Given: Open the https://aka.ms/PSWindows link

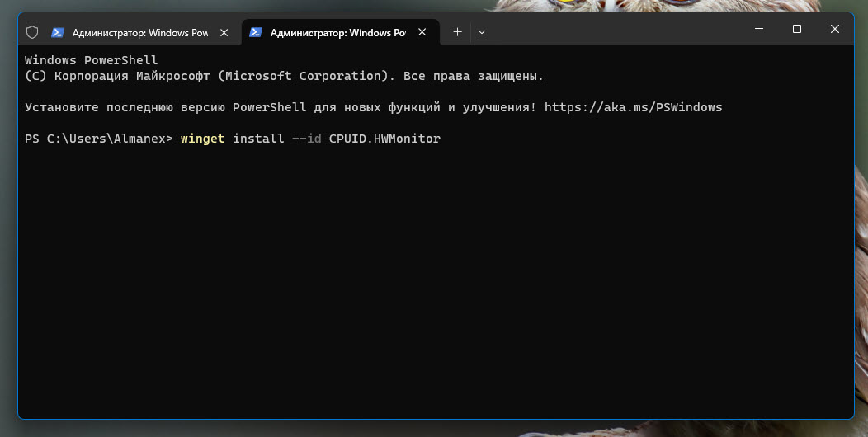Looking at the screenshot, I should click(x=634, y=107).
